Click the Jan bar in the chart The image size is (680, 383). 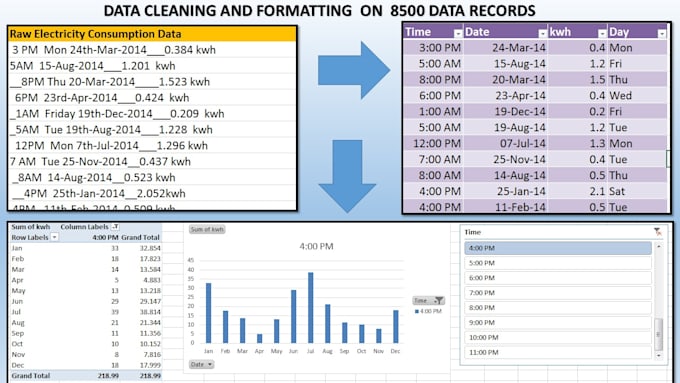point(209,313)
